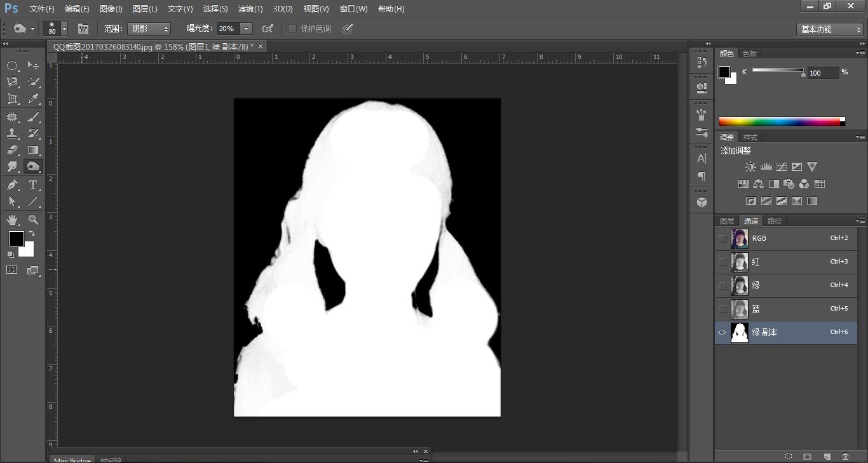Pick the Horizontal Type tool
Image resolution: width=868 pixels, height=463 pixels.
point(33,185)
